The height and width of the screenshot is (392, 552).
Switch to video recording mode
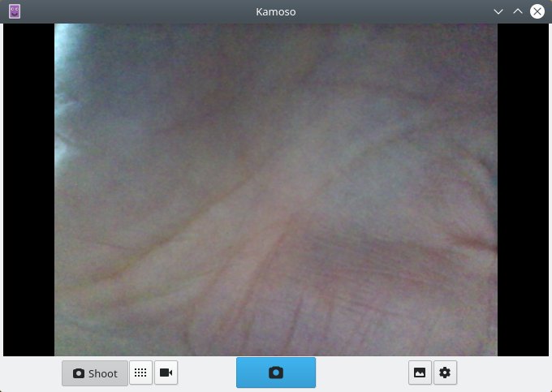166,373
